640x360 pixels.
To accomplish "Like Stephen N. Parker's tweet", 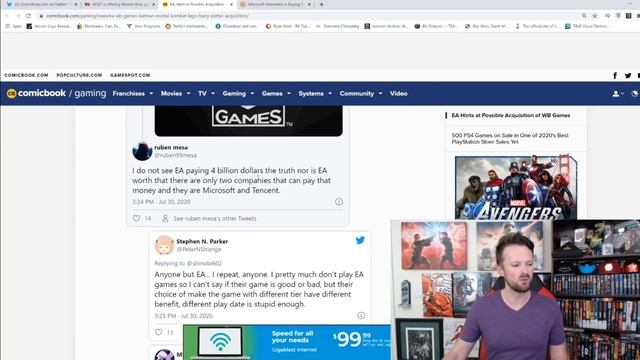I will tap(158, 332).
